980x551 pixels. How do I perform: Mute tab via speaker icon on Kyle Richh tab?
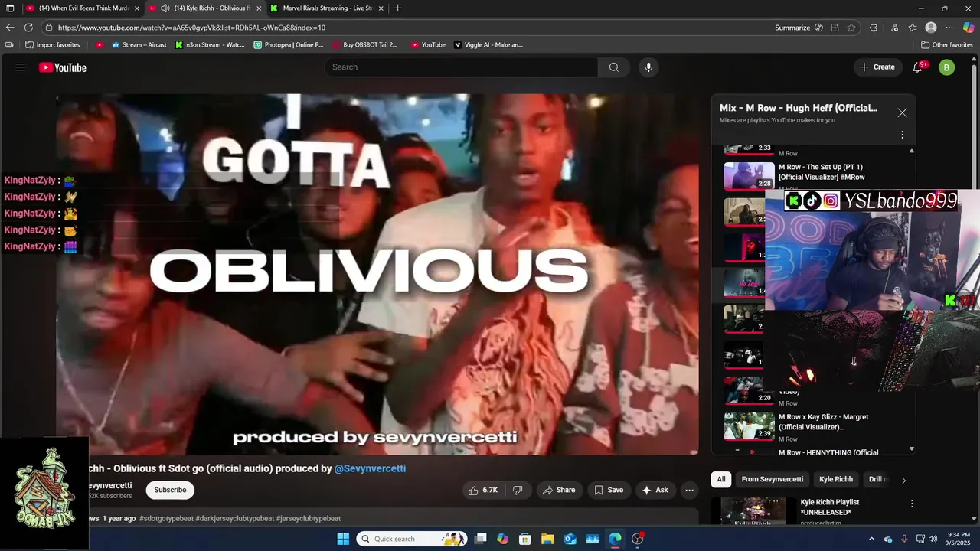165,8
